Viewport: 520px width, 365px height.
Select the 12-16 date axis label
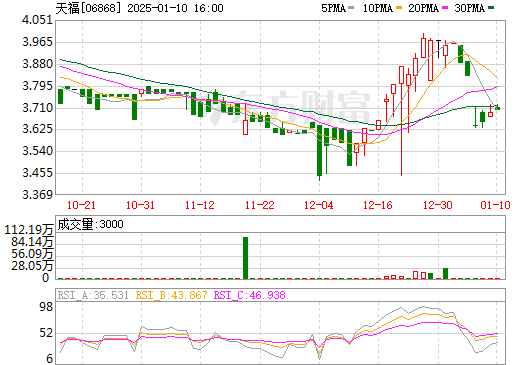point(378,205)
